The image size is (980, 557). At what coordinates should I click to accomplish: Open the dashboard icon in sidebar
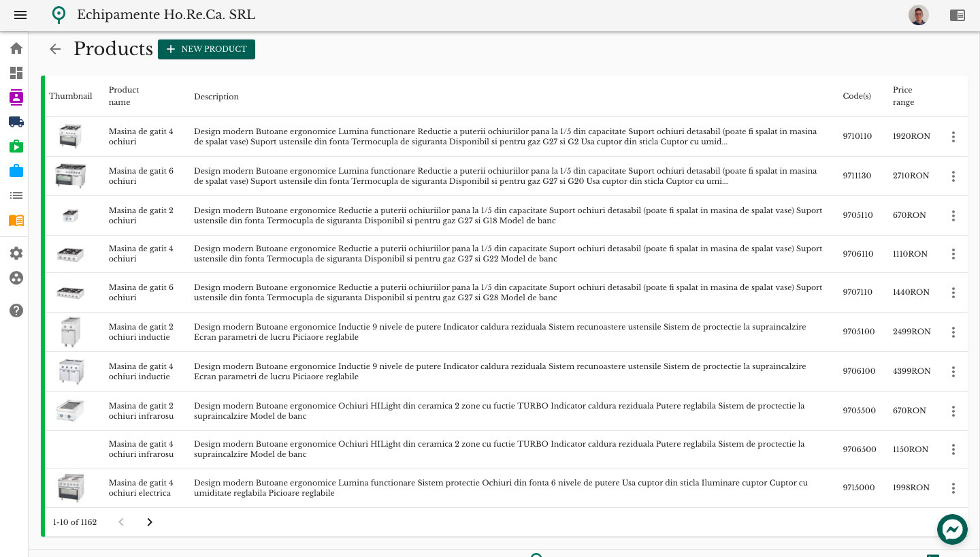[16, 73]
